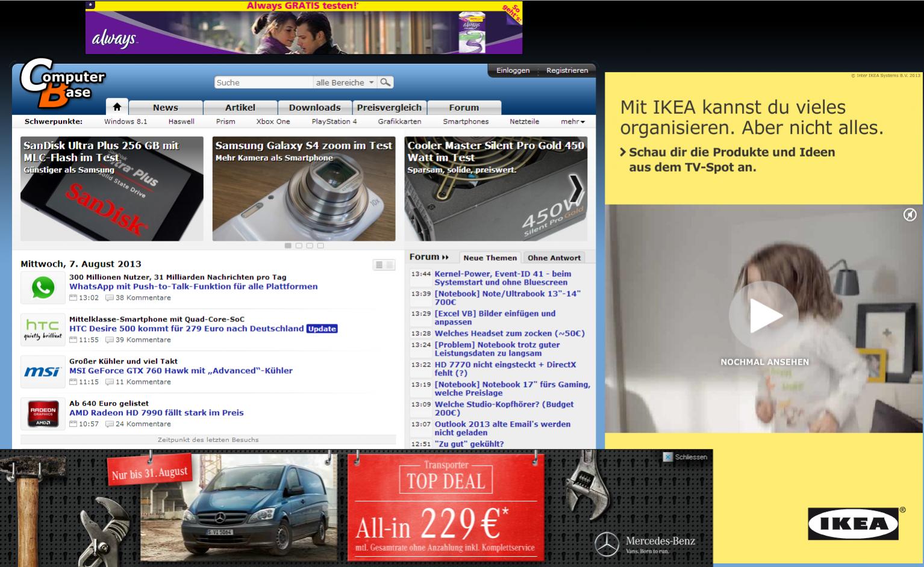The width and height of the screenshot is (924, 567).
Task: Open '24 Kommentare' on AMD article
Action: tap(143, 424)
